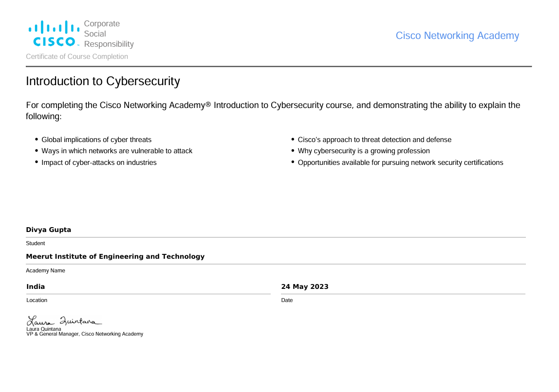Click the Corporate Social Responsibility text
The image size is (559, 392).
click(x=109, y=34)
